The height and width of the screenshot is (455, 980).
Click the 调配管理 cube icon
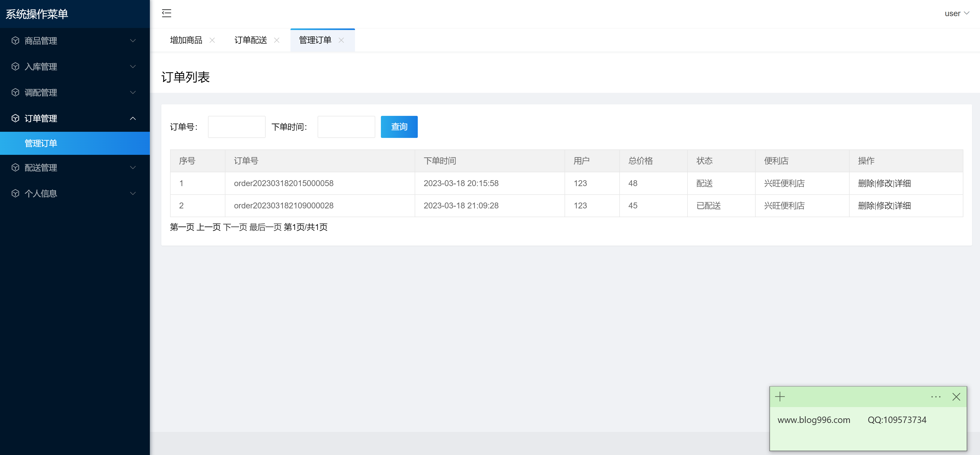[15, 93]
